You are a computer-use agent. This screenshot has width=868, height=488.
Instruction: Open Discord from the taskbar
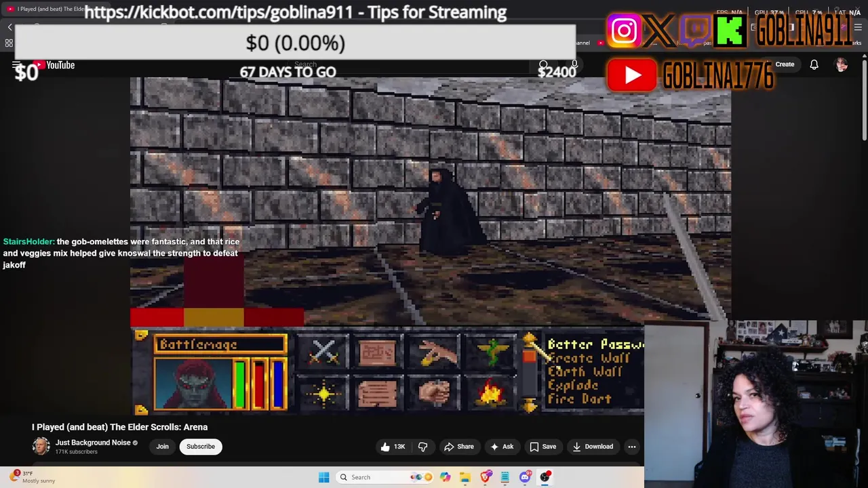pos(525,477)
